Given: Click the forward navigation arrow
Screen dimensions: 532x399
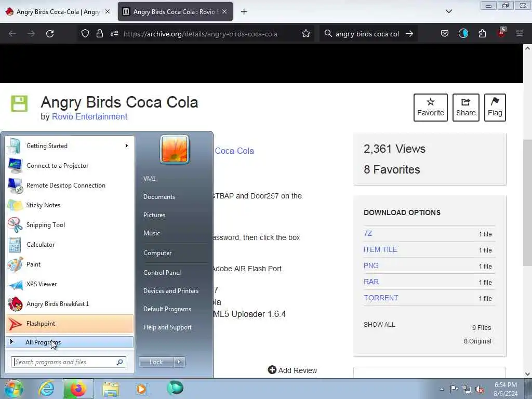Looking at the screenshot, I should [x=31, y=34].
